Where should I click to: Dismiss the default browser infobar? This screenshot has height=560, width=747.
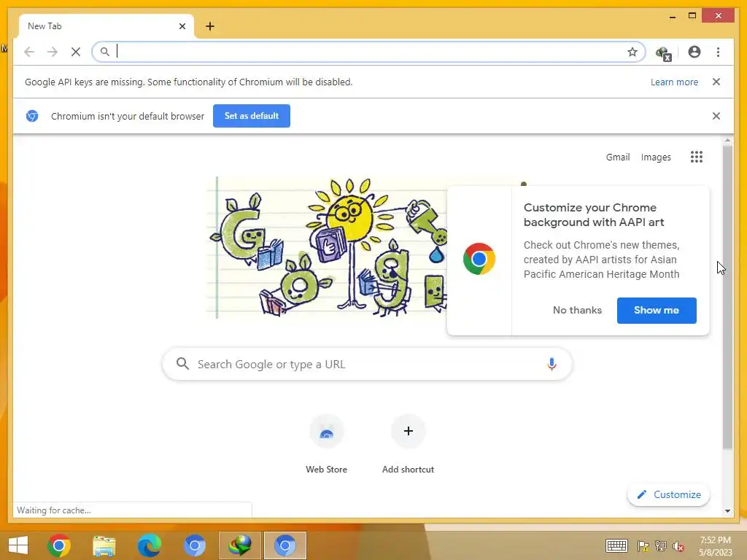716,116
